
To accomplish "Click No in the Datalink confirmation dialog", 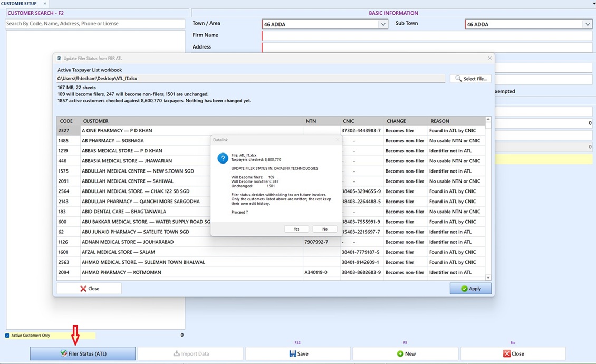I will click(x=324, y=229).
